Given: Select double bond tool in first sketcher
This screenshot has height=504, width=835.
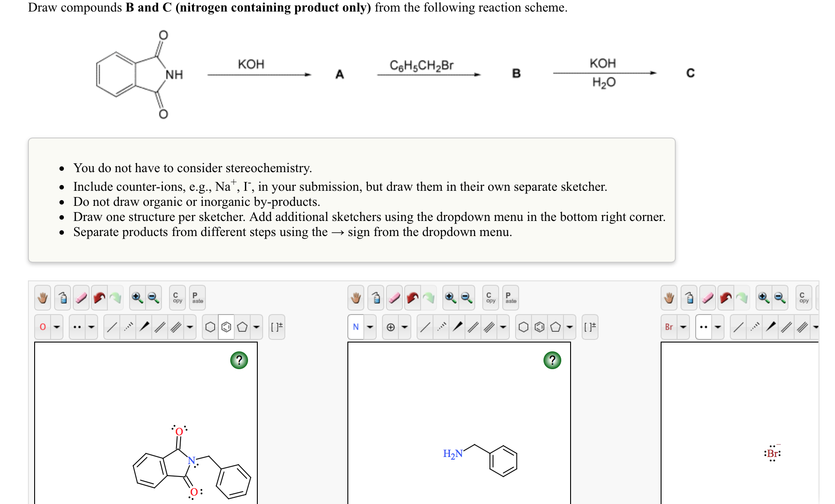Looking at the screenshot, I should (x=160, y=327).
